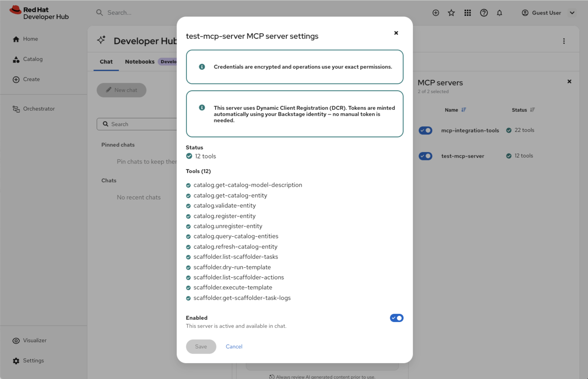Screen dimensions: 588x379
Task: Click the Chats section heading
Action: (x=109, y=180)
